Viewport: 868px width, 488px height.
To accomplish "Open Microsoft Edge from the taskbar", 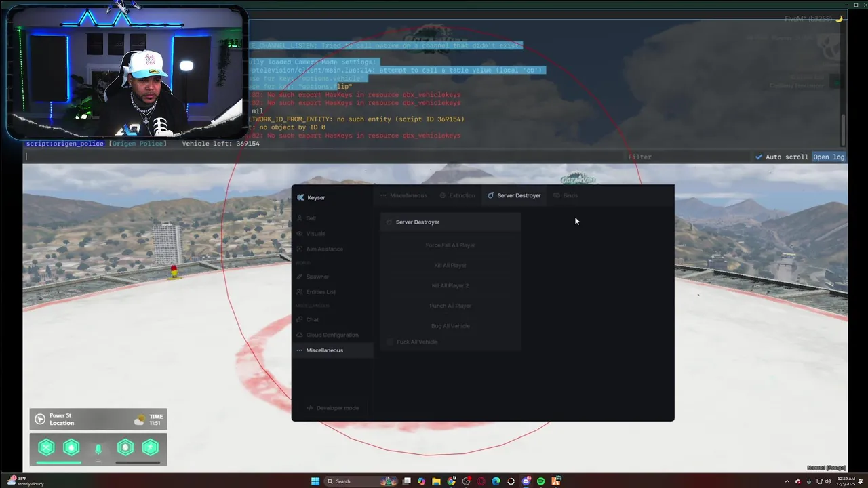I will point(496,481).
